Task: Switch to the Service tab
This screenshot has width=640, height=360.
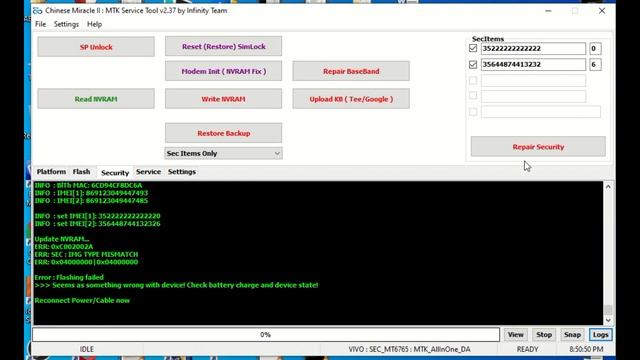Action: pos(148,172)
